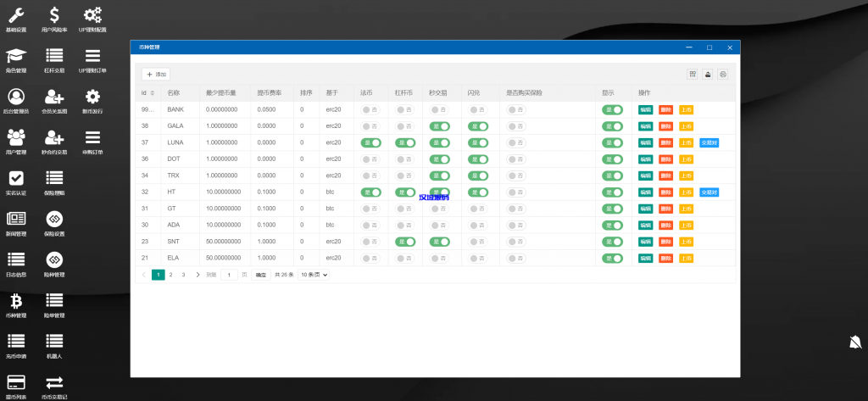Open the 提币列表 credit card icon
868x401 pixels.
pyautogui.click(x=16, y=382)
